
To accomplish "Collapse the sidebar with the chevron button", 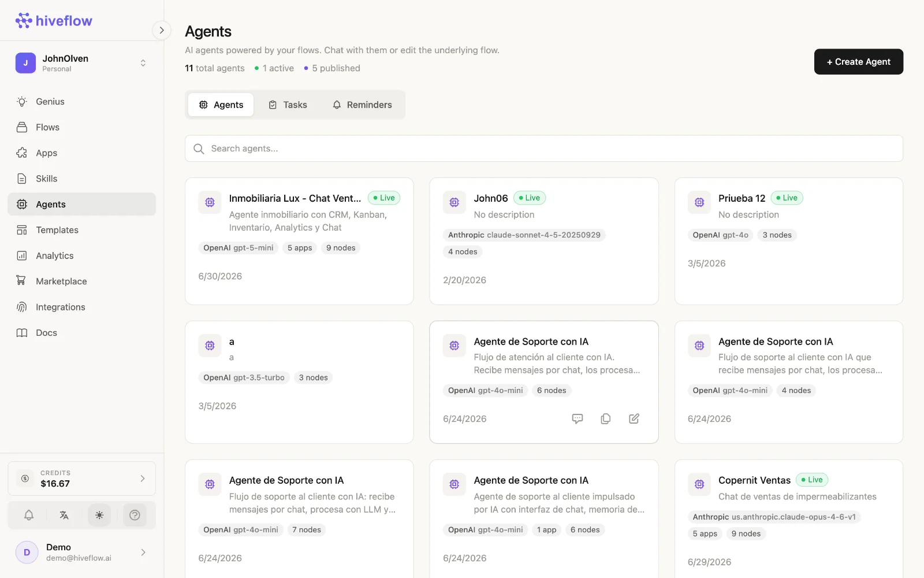I will [x=162, y=30].
